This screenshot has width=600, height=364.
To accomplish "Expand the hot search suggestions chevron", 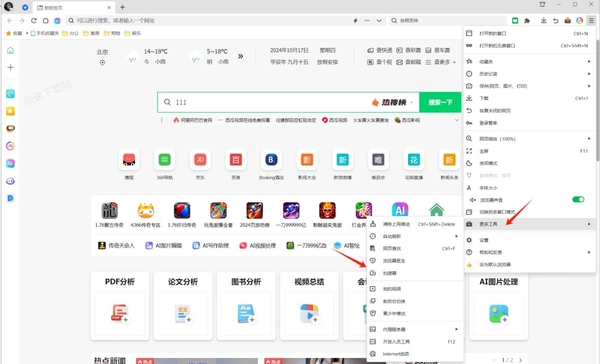I will 457,120.
